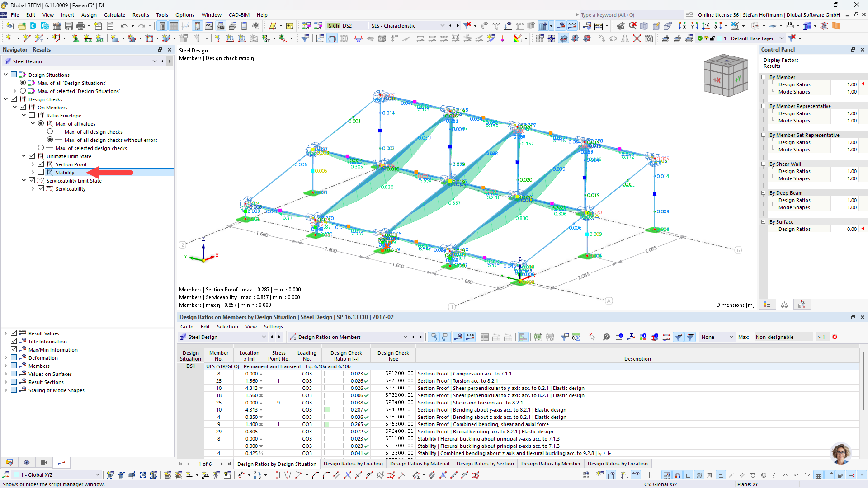Click the Save file toolbar icon
This screenshot has width=868, height=488.
tap(69, 26)
